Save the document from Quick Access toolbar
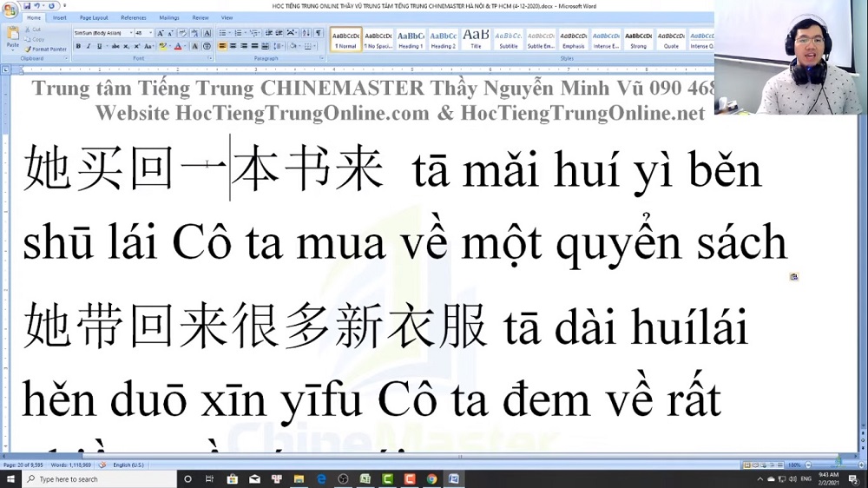The image size is (868, 488). coord(27,6)
